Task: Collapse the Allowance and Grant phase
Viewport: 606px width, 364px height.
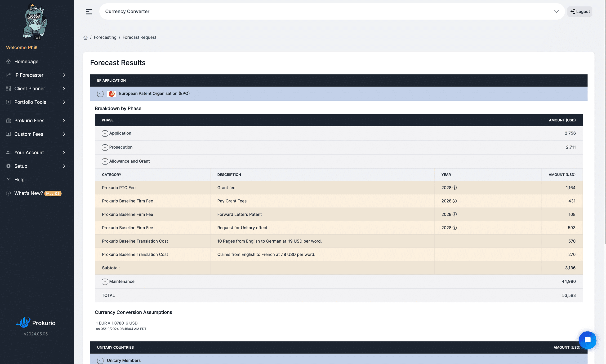Action: (x=105, y=161)
